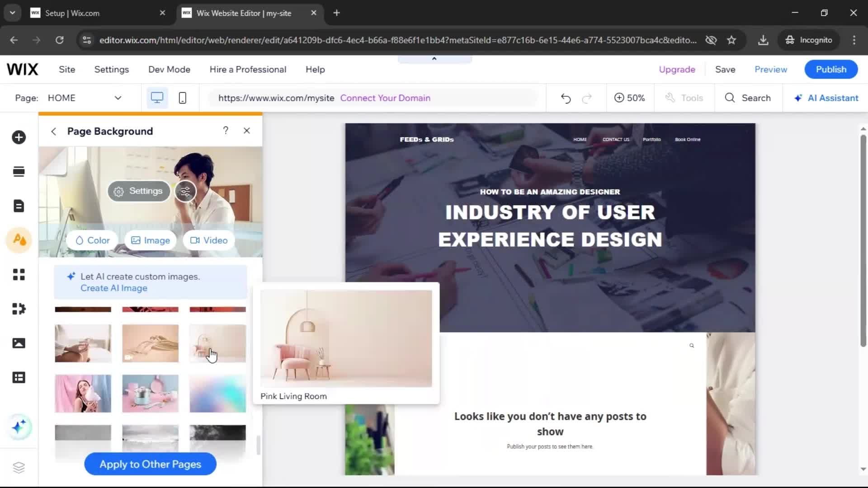Reload the browser page
The image size is (868, 488).
point(60,40)
